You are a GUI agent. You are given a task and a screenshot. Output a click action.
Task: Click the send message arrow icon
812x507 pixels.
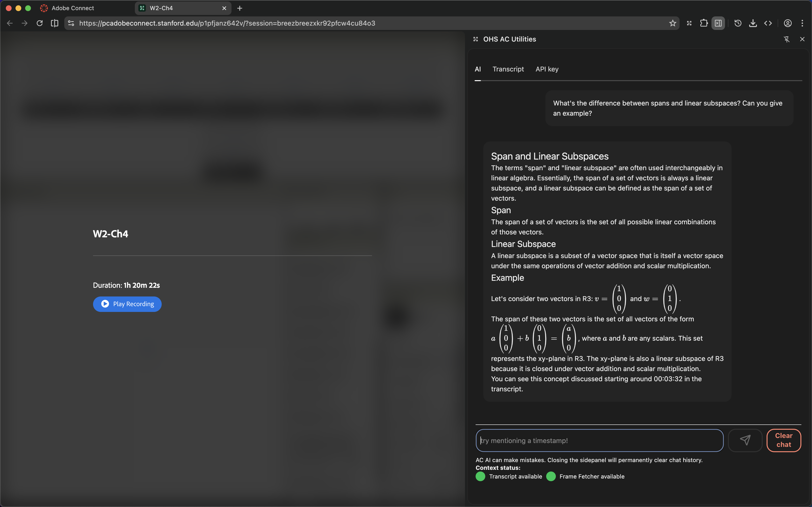coord(745,440)
